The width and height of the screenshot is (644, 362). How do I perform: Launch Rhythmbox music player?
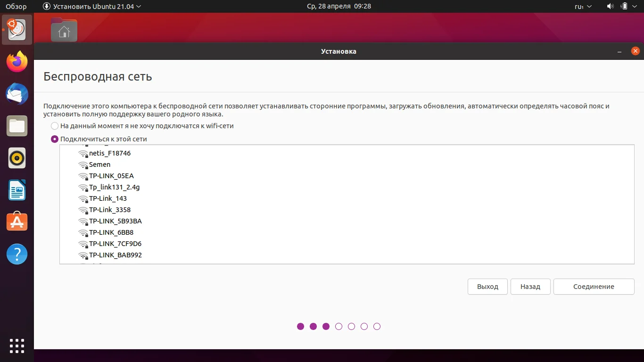point(17,158)
